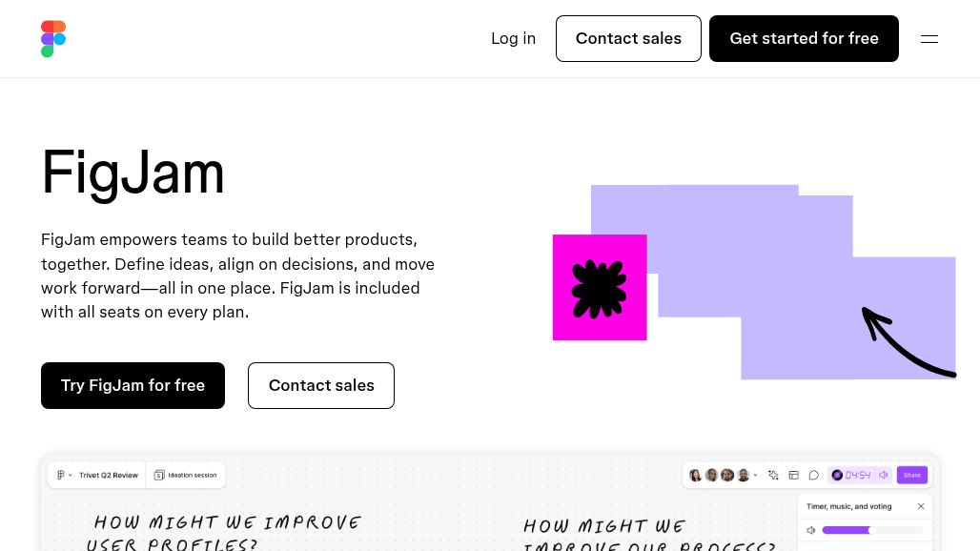Click the pink flower sticker graphic

pos(600,288)
